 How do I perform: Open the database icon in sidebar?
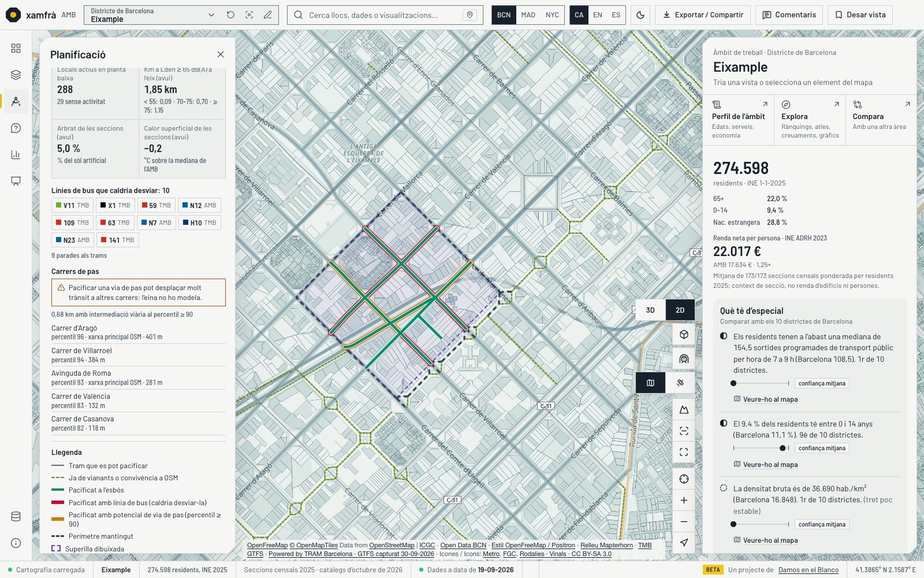[16, 517]
